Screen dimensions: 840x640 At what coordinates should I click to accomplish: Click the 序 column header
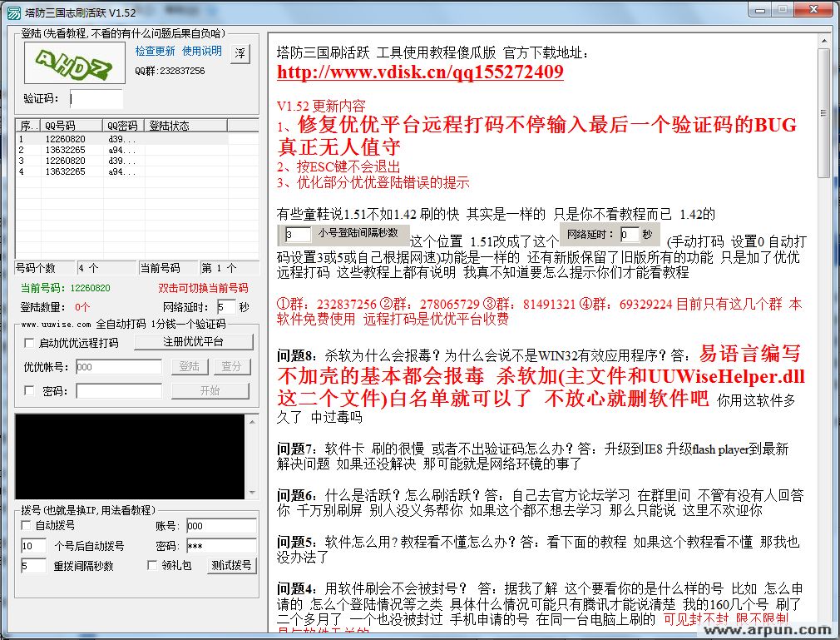(x=27, y=126)
